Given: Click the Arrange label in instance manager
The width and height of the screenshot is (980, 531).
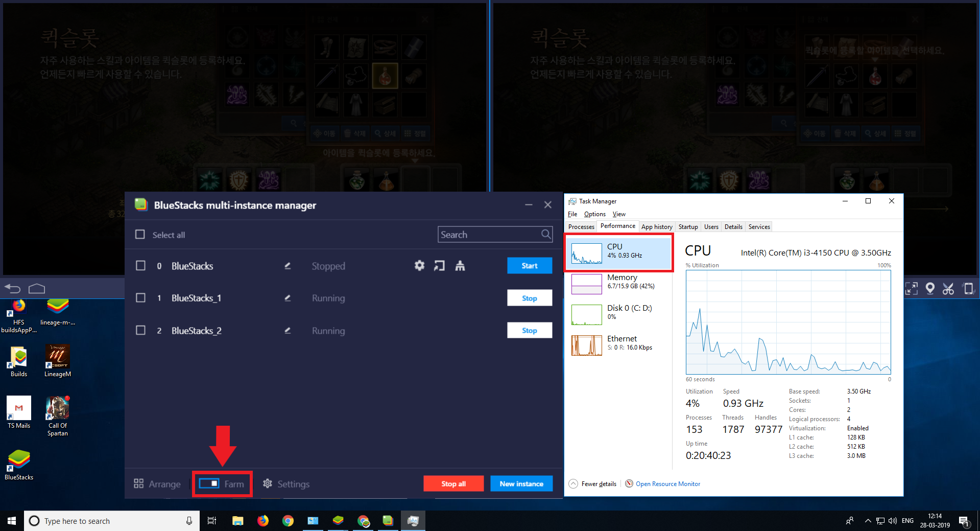Looking at the screenshot, I should [164, 484].
